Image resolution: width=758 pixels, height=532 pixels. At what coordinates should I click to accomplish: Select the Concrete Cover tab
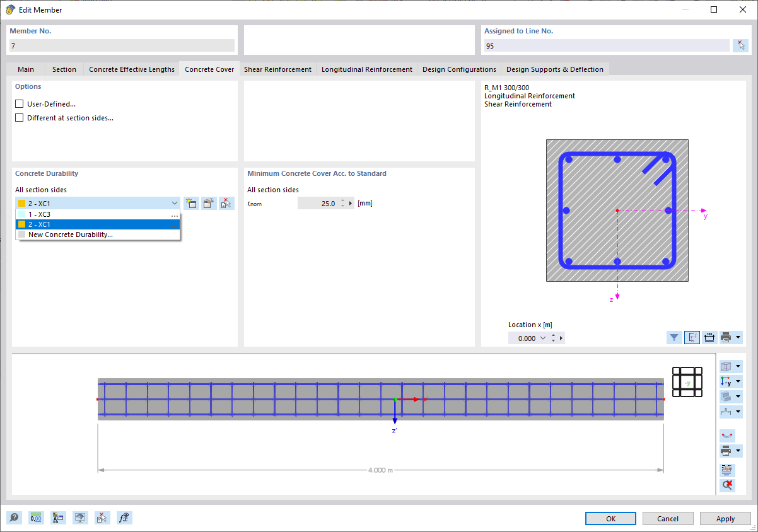[x=209, y=69]
